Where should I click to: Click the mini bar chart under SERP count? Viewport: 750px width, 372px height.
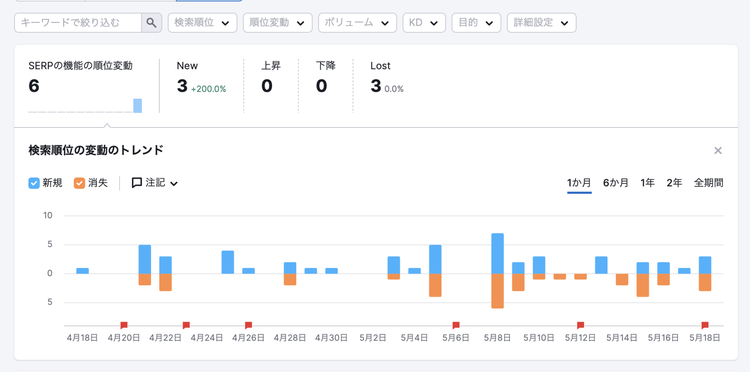tap(85, 106)
